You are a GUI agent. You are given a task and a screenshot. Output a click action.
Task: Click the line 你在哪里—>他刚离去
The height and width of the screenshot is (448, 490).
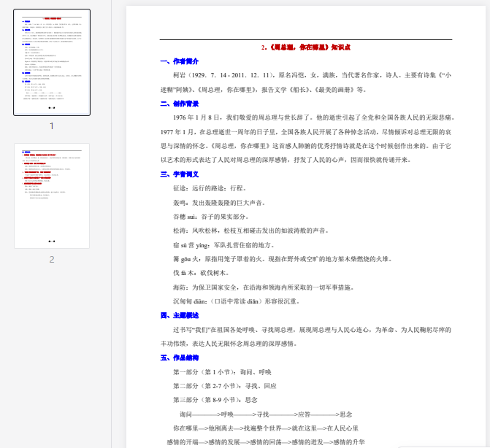pos(266,428)
